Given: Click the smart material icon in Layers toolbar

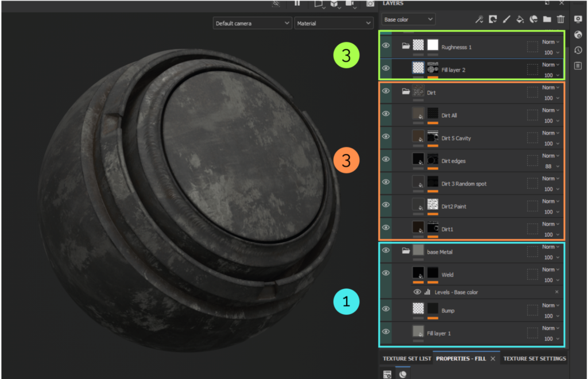Looking at the screenshot, I should [x=533, y=20].
